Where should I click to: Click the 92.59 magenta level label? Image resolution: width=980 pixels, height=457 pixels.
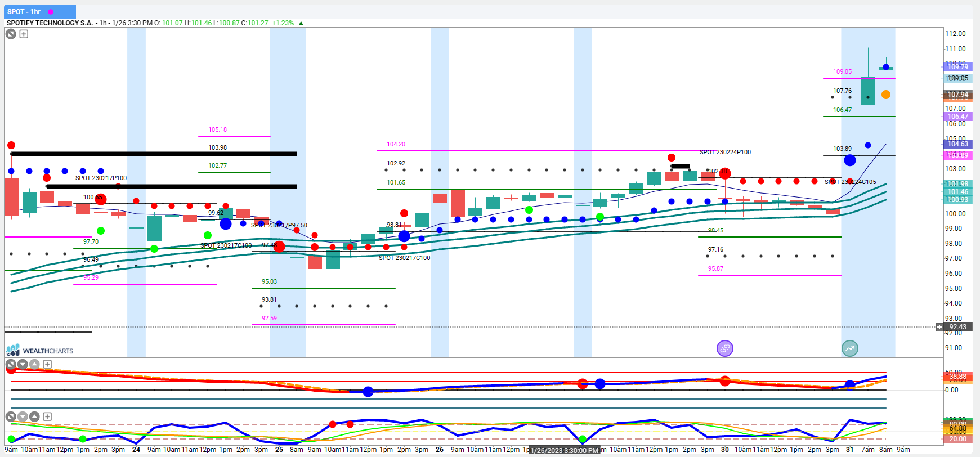[269, 318]
